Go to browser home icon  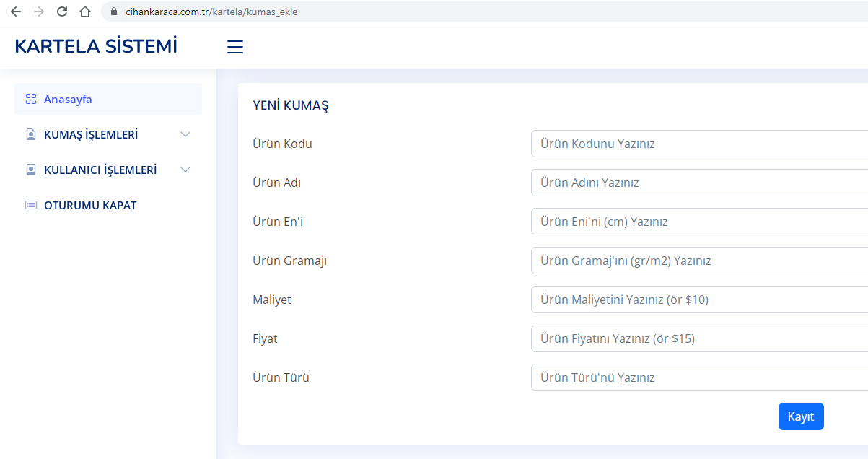click(85, 12)
